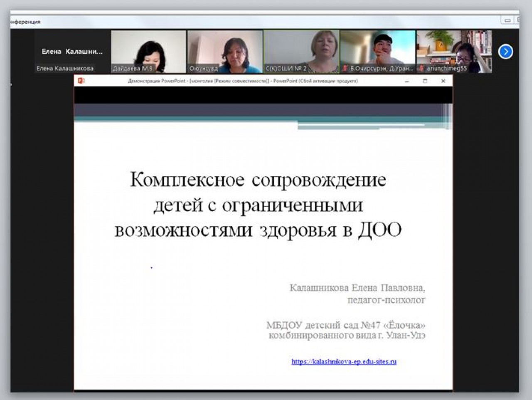
Task: Minimize the conference window
Action: click(x=507, y=20)
